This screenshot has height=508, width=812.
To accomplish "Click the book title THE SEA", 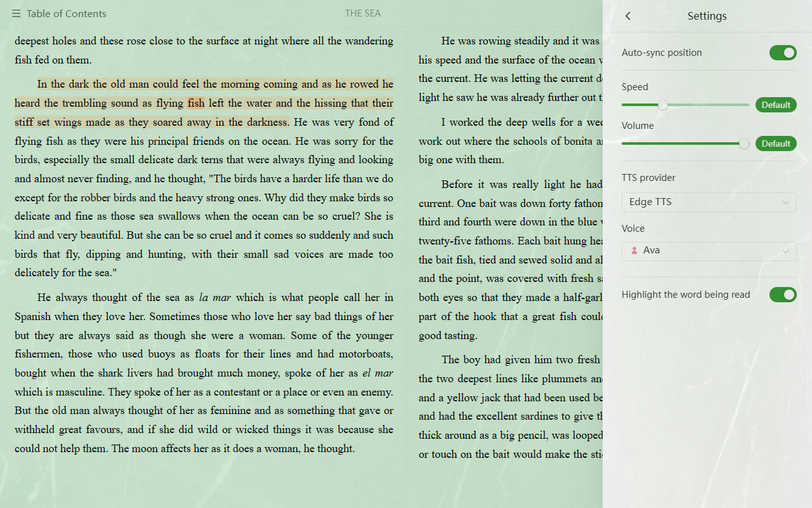I will (363, 13).
